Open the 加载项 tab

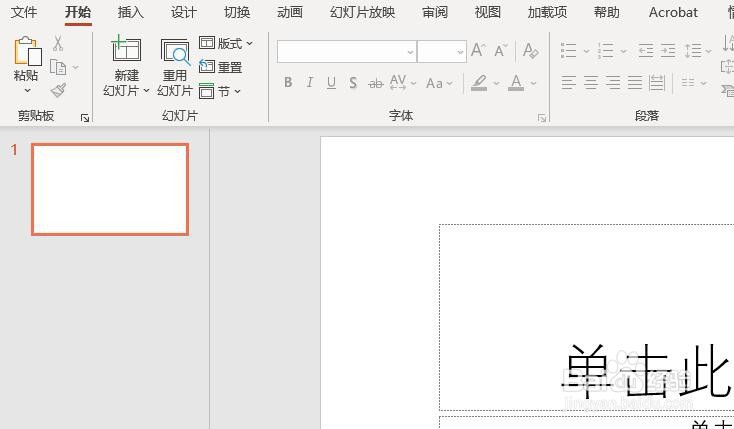point(547,12)
